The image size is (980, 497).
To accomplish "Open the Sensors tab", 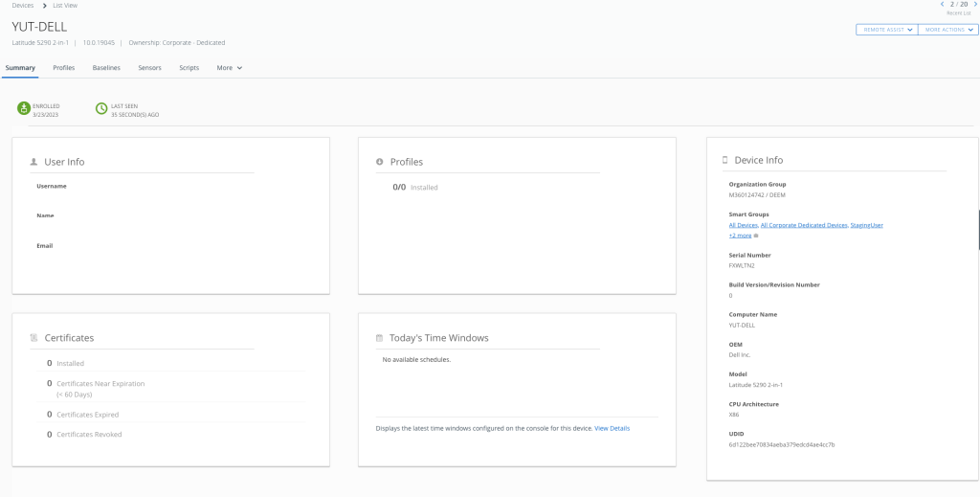I will (149, 68).
